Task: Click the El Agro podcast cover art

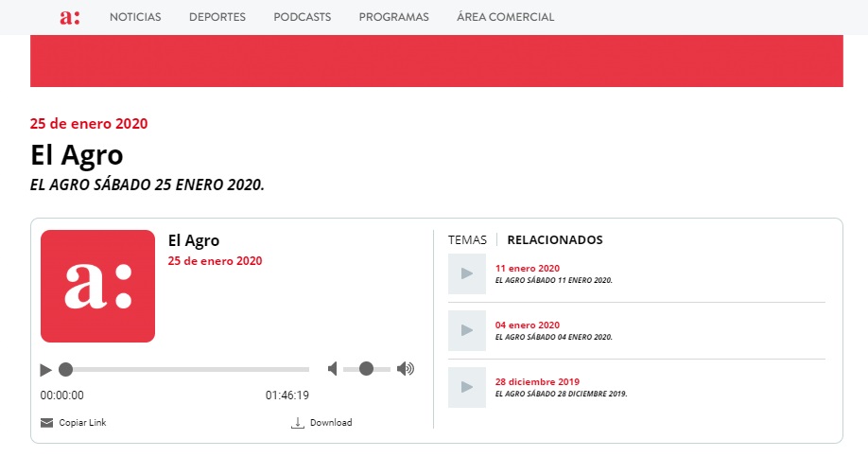Action: click(98, 286)
